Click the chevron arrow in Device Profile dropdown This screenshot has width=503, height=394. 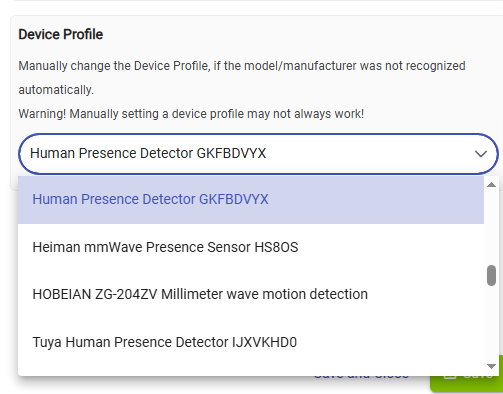(x=481, y=154)
